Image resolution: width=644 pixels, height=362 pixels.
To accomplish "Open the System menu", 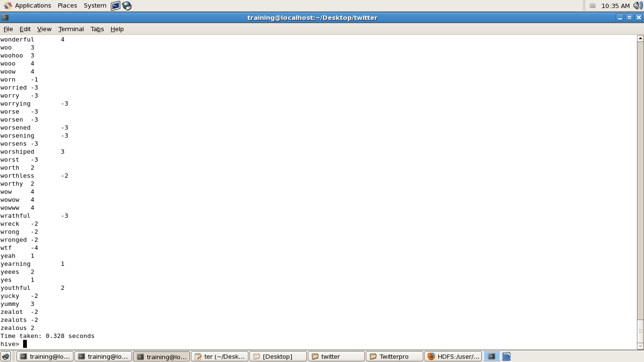I will click(x=95, y=6).
